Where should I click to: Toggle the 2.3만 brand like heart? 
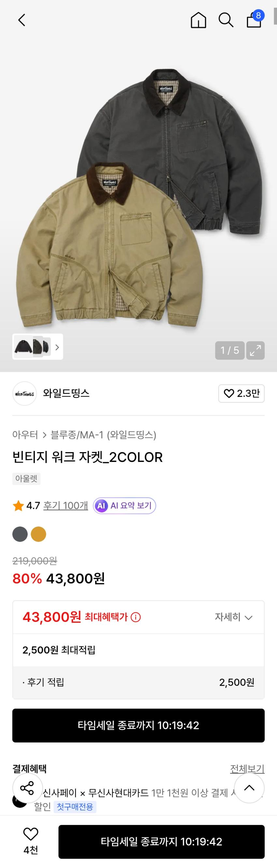241,394
